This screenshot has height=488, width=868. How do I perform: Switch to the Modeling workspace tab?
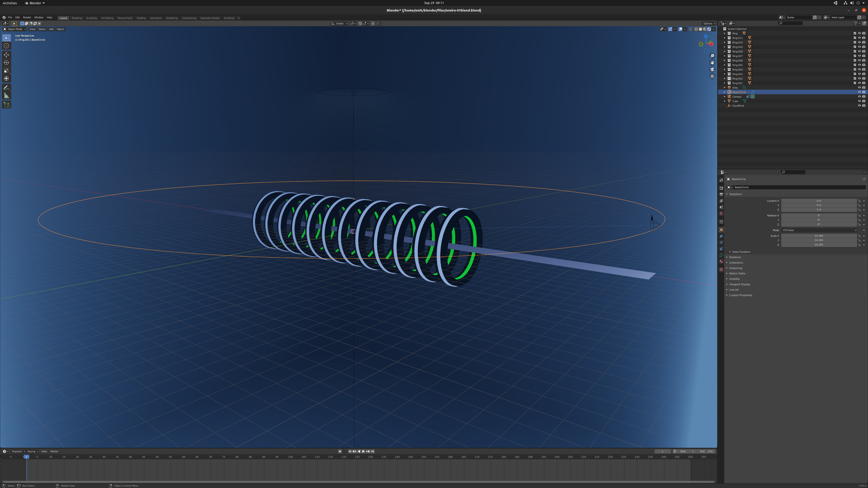coord(77,18)
